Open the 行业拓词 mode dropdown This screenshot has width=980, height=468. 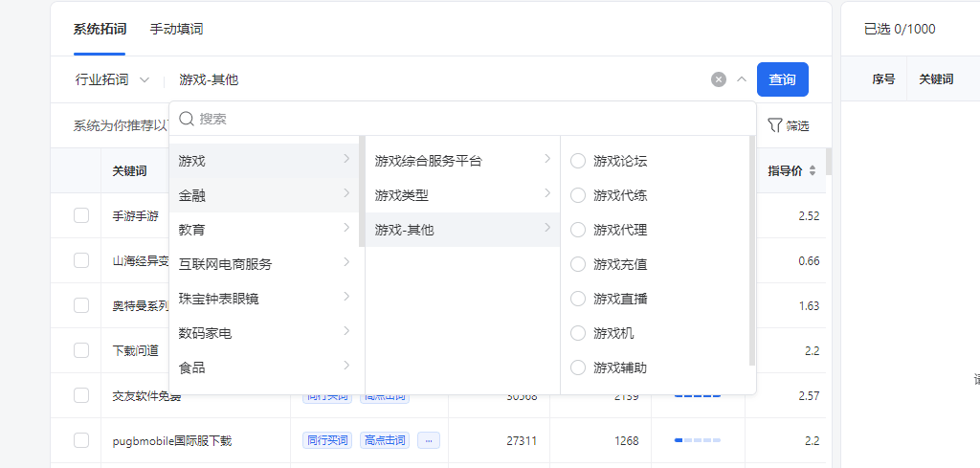point(113,79)
